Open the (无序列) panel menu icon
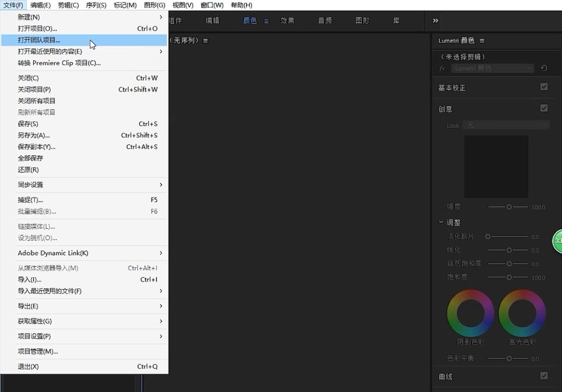This screenshot has width=562, height=392. (x=206, y=41)
